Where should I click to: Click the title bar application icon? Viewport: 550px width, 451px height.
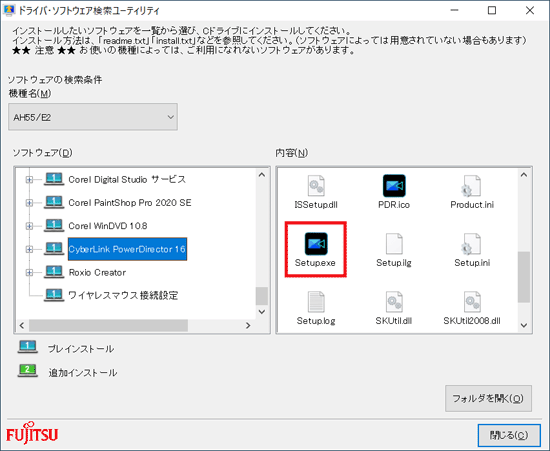coord(9,10)
